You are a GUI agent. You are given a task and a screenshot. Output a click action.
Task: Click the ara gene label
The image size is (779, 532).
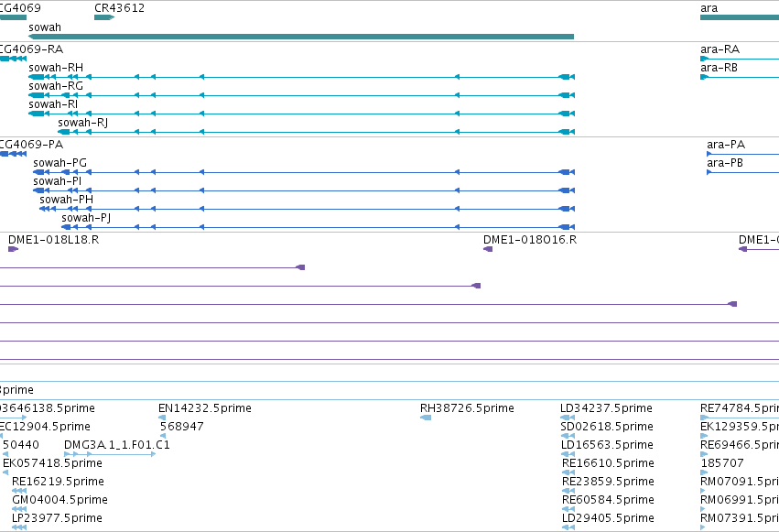(709, 8)
